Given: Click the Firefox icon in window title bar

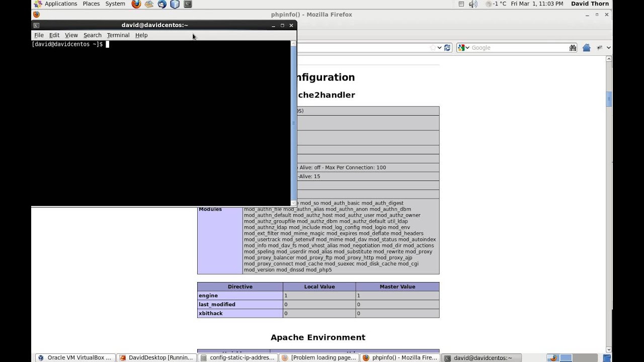Looking at the screenshot, I should tap(36, 15).
